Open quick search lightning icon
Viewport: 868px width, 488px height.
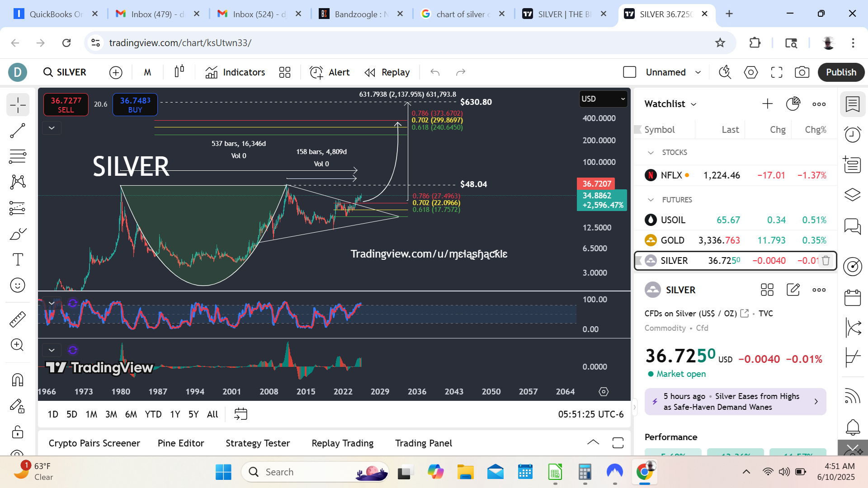(x=725, y=72)
